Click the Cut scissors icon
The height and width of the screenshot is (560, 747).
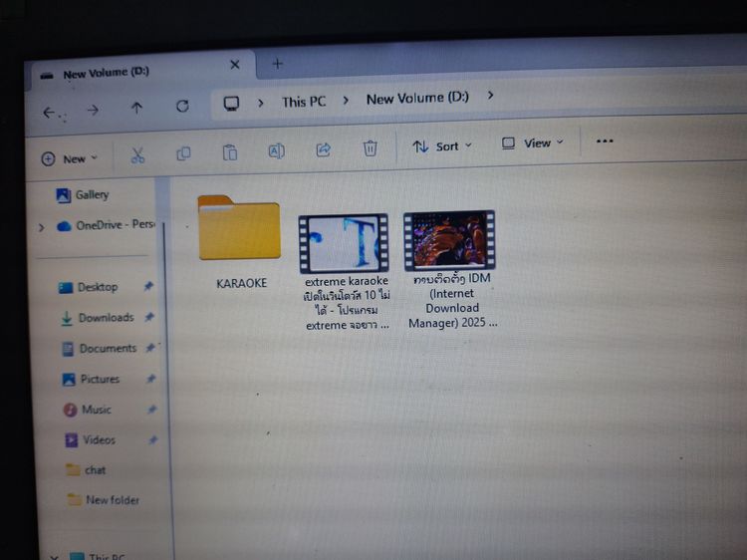coord(137,154)
